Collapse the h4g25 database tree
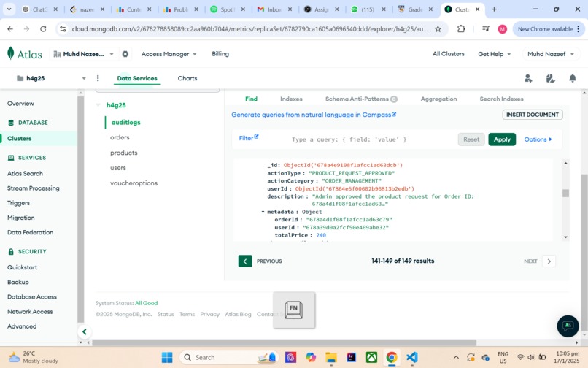 click(x=98, y=105)
